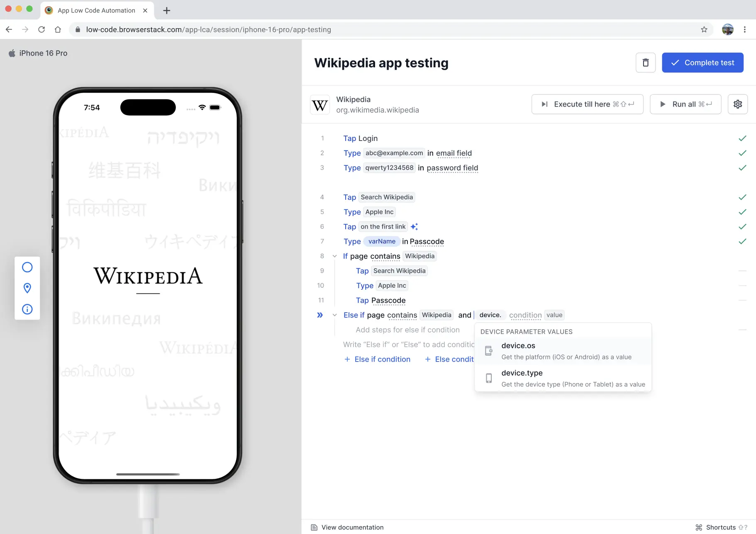Click Complete test button

point(702,63)
